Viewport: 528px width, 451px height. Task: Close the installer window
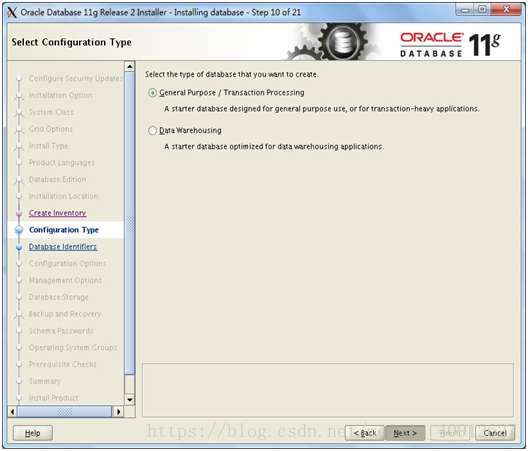click(506, 10)
